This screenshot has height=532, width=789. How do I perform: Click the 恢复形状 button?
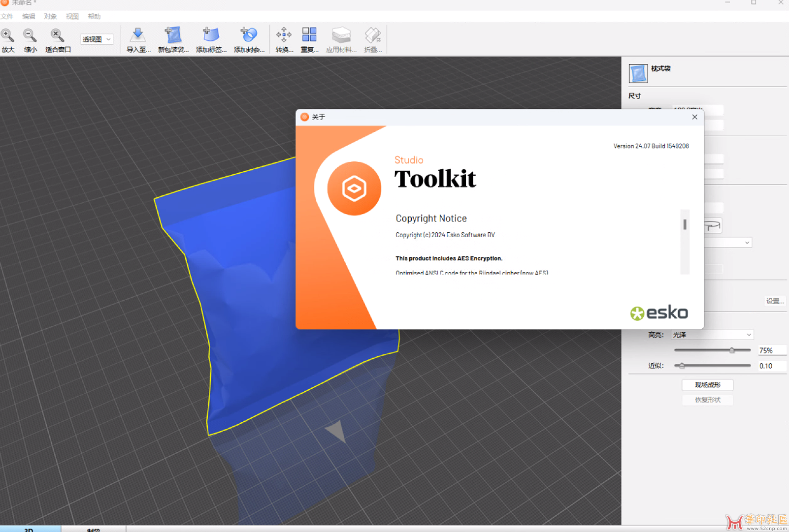click(x=707, y=400)
